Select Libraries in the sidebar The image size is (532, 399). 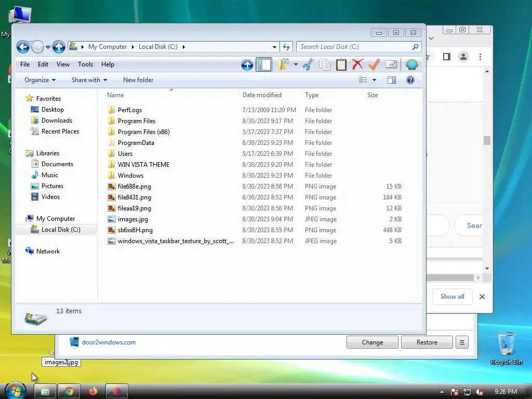pos(43,153)
